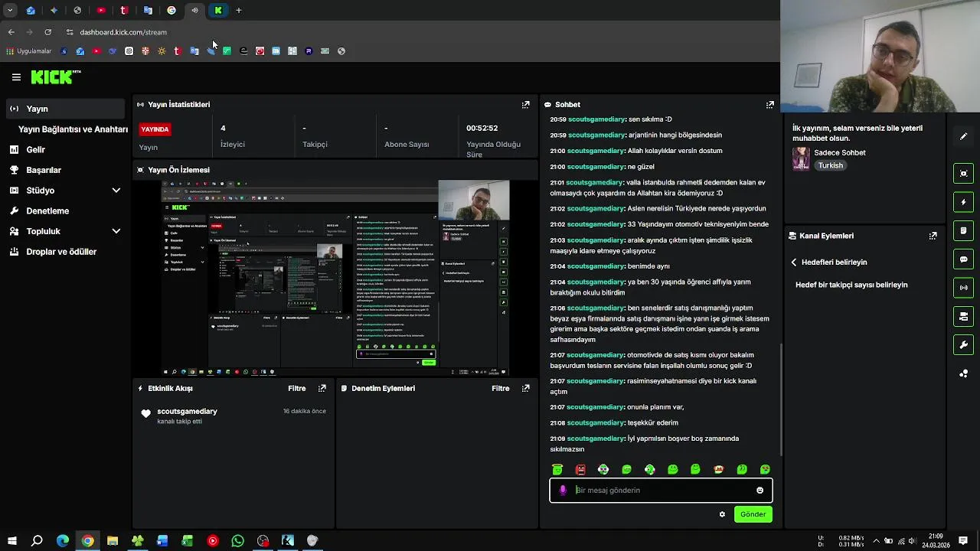Switch to the YouTube browser tab

(101, 11)
